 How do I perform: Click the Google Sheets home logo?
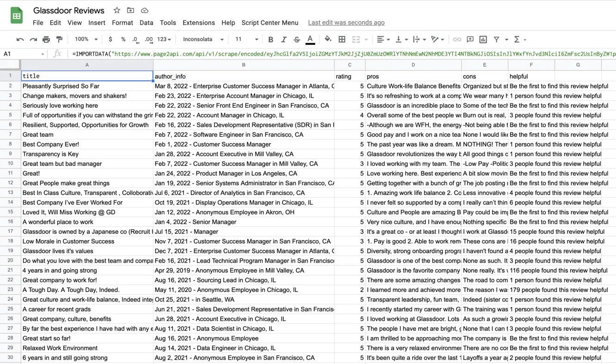click(17, 16)
